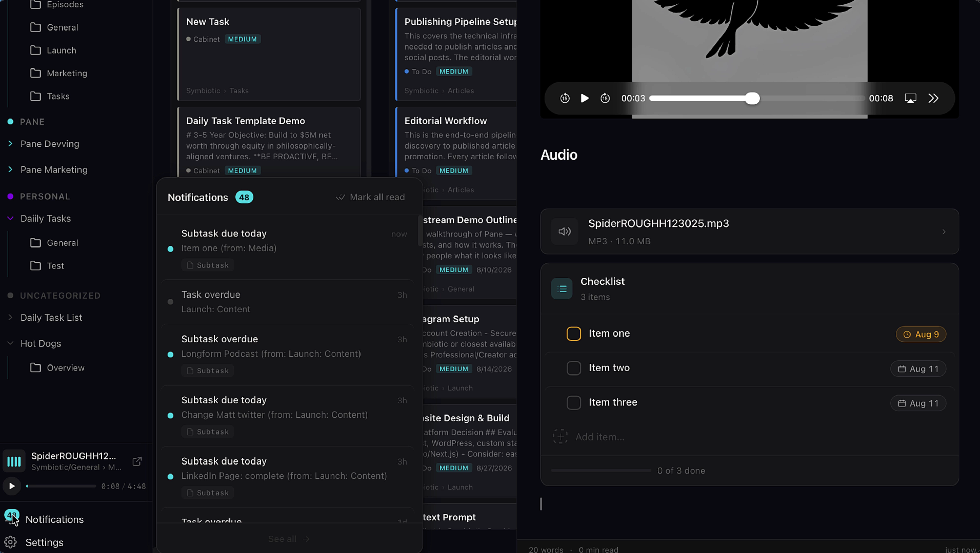Screen dimensions: 980x553
Task: Open the Daily Task Template Demo card
Action: point(269,142)
